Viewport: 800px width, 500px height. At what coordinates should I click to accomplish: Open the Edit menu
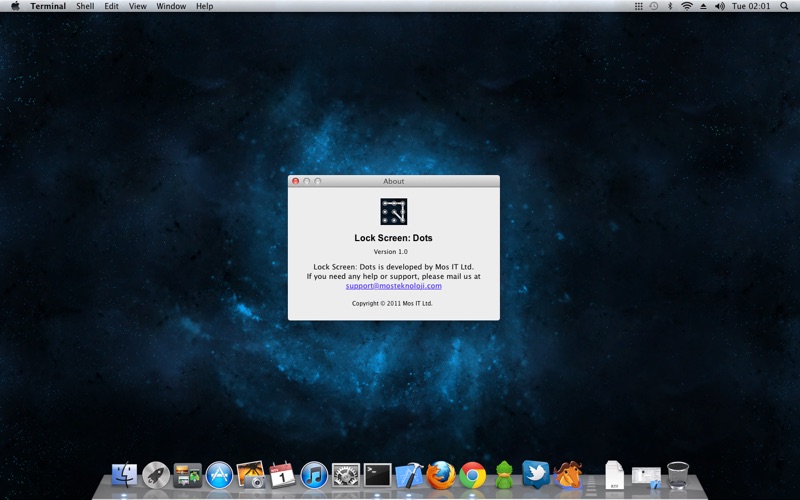pos(111,6)
